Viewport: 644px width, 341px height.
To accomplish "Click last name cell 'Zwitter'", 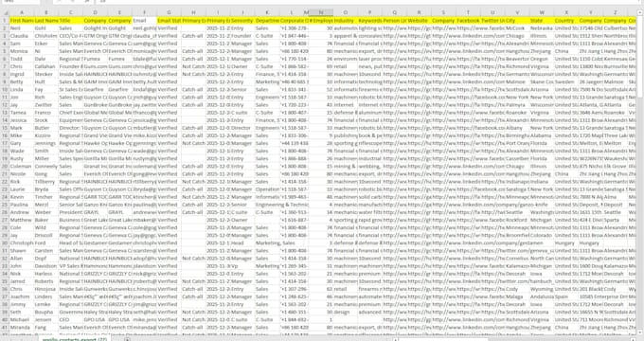I will coord(46,105).
